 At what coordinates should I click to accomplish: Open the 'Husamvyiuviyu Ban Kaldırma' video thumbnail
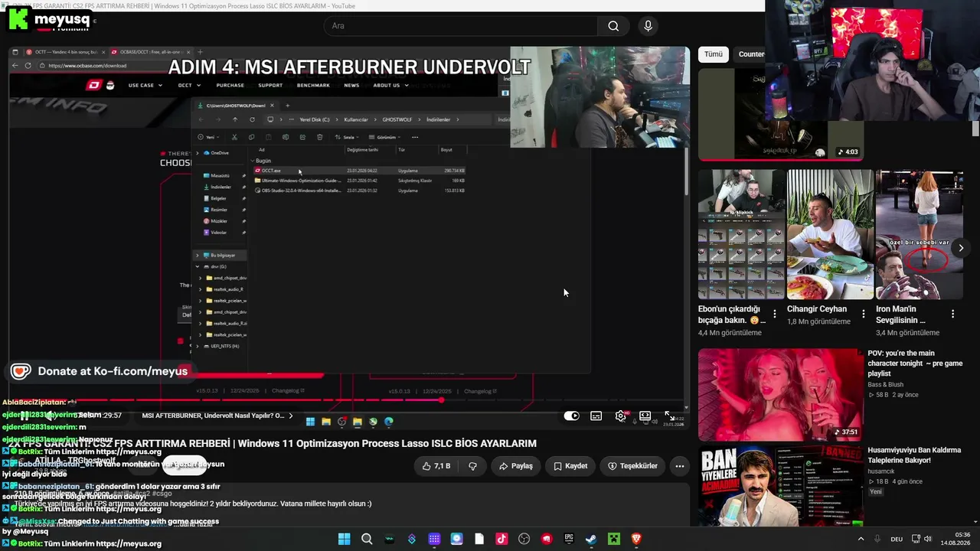(x=781, y=487)
